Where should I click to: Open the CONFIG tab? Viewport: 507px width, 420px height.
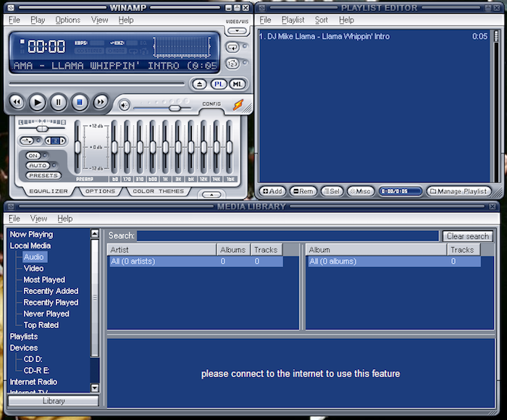click(211, 104)
